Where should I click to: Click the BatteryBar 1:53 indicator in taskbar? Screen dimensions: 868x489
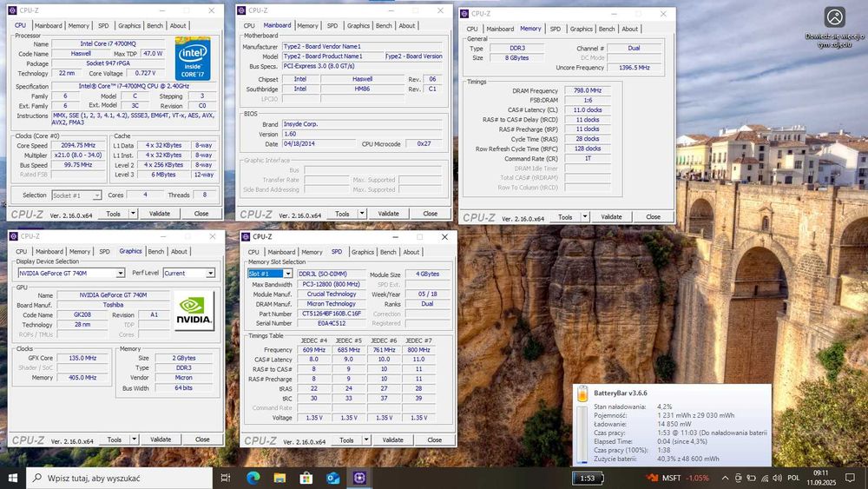588,479
